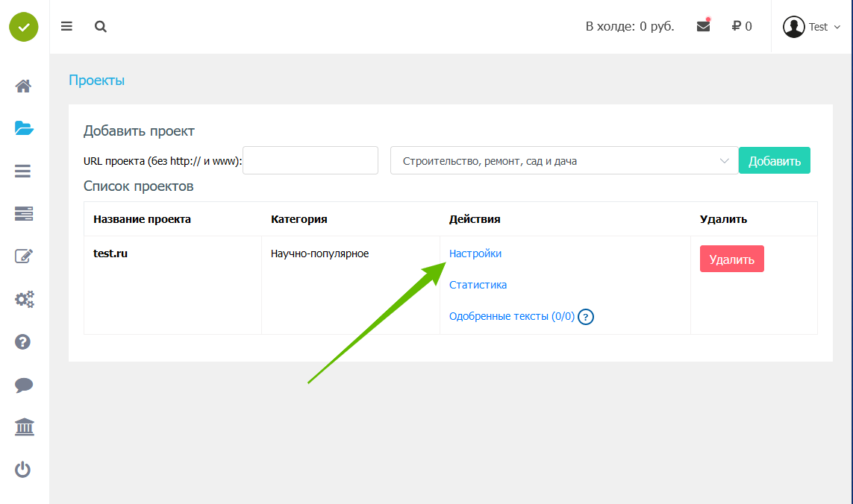
Task: Click the Добавить button
Action: point(774,161)
